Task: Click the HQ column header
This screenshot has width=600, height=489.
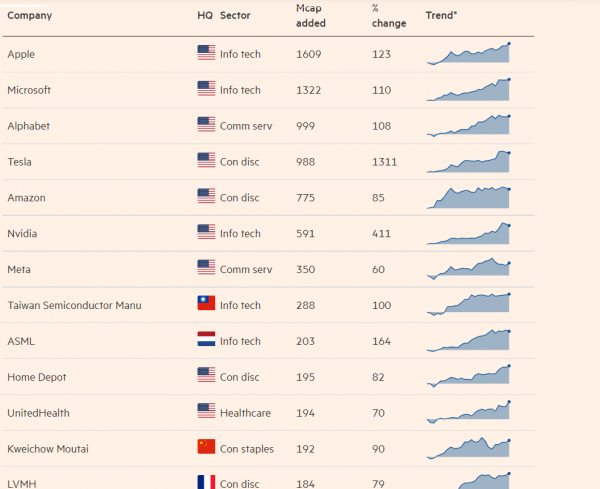Action: [x=205, y=15]
